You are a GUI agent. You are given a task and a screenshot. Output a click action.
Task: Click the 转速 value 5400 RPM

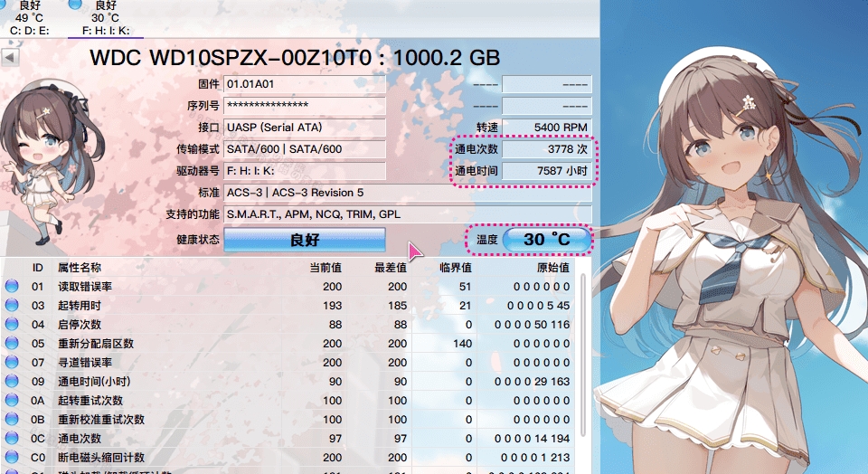pos(546,128)
